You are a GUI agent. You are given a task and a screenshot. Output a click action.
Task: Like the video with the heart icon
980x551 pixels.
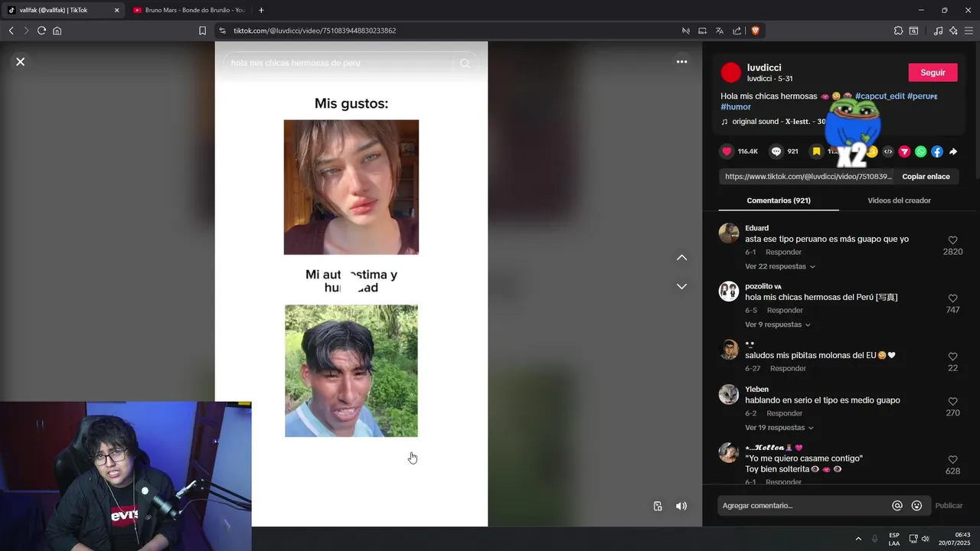pyautogui.click(x=727, y=152)
